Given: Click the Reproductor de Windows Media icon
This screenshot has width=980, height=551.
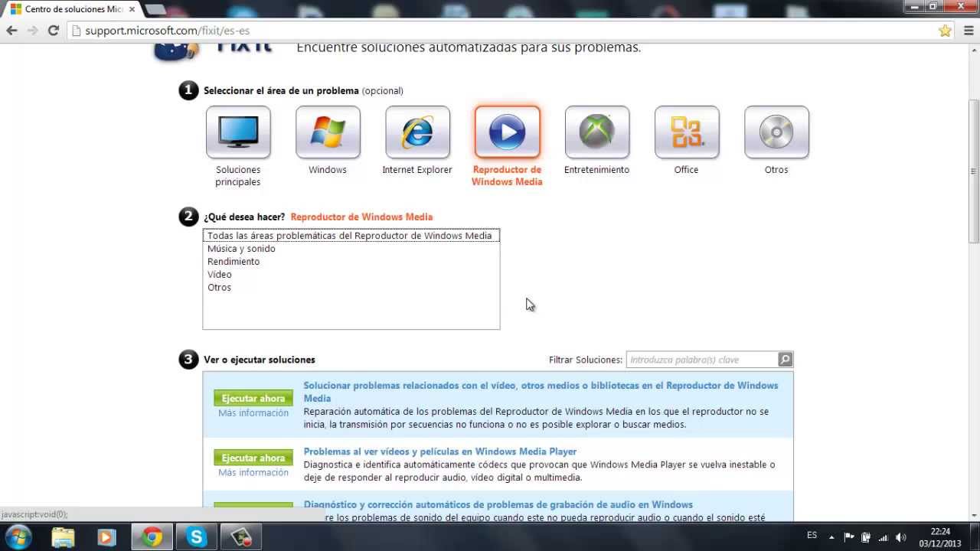Looking at the screenshot, I should coord(507,132).
